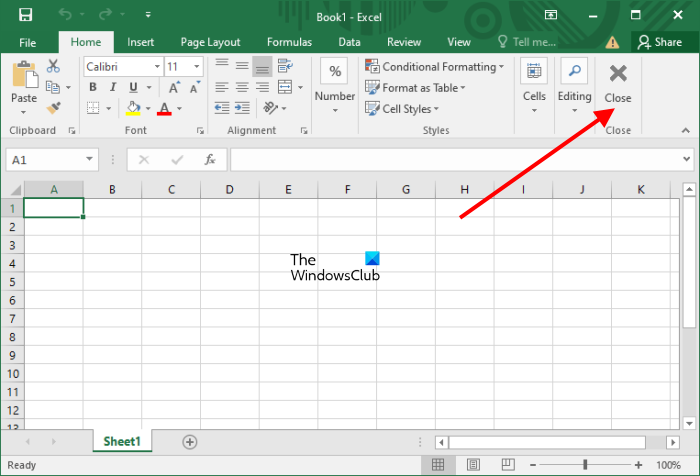The height and width of the screenshot is (476, 700).
Task: Toggle Bold formatting
Action: click(x=93, y=87)
